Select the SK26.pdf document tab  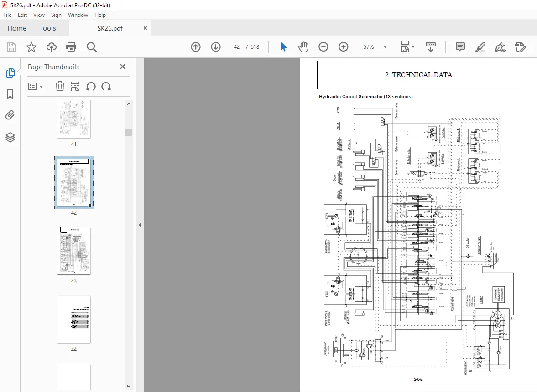(110, 28)
